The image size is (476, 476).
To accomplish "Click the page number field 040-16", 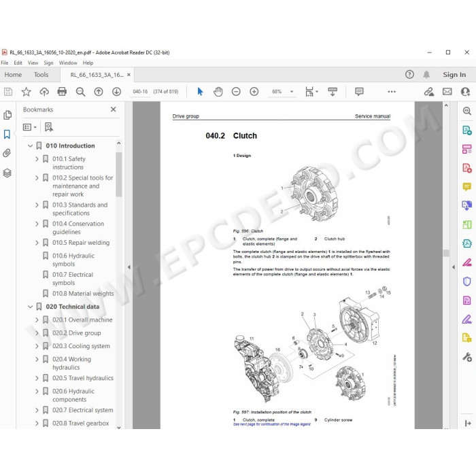I will pyautogui.click(x=140, y=92).
